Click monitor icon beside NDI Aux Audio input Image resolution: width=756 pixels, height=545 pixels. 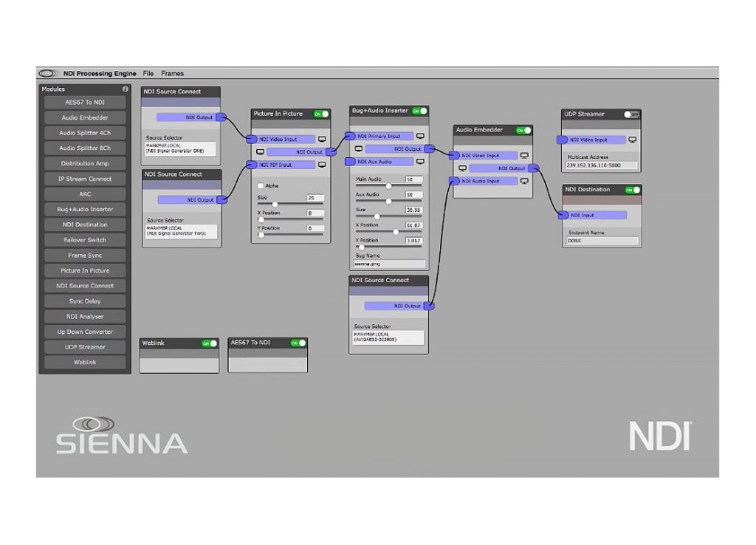[x=420, y=162]
